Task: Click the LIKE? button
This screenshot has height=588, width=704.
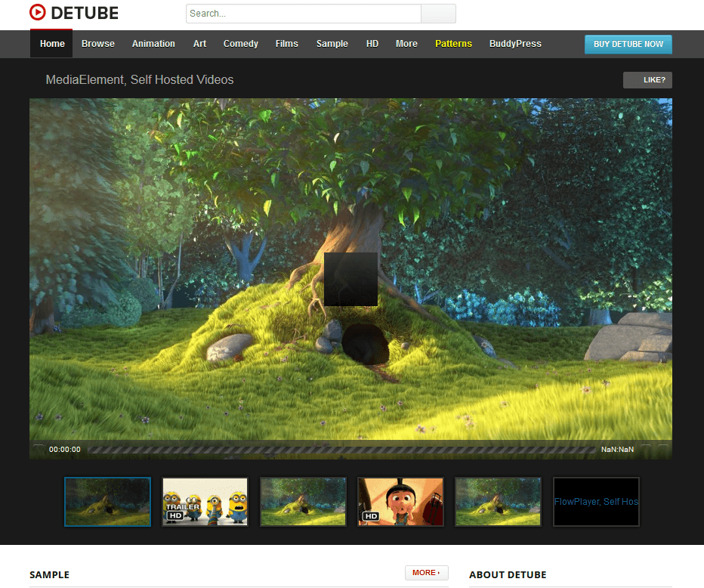Action: tap(647, 80)
